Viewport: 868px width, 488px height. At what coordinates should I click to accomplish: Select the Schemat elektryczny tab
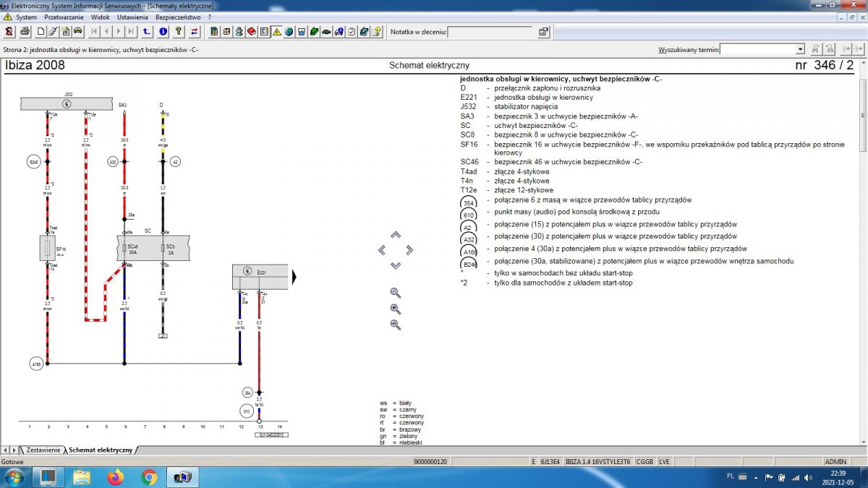pos(101,450)
